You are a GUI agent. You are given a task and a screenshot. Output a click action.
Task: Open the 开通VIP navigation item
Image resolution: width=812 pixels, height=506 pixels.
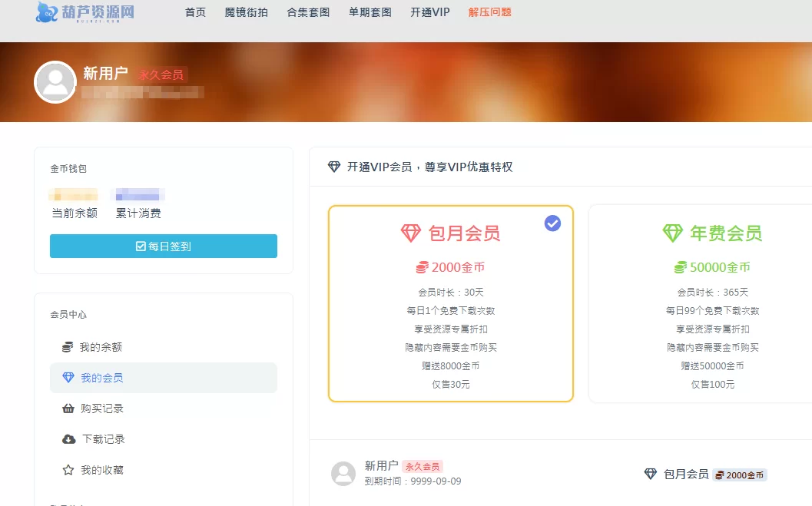(430, 12)
